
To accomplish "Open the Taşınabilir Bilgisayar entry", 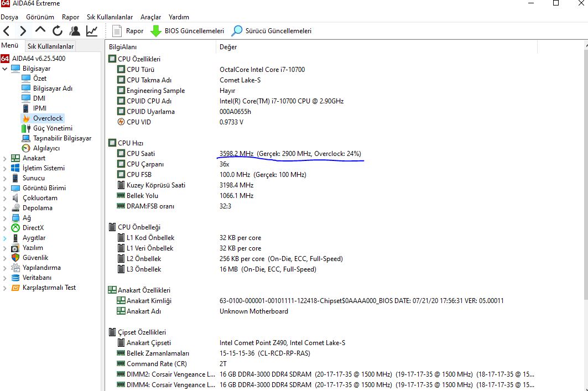I will point(62,138).
